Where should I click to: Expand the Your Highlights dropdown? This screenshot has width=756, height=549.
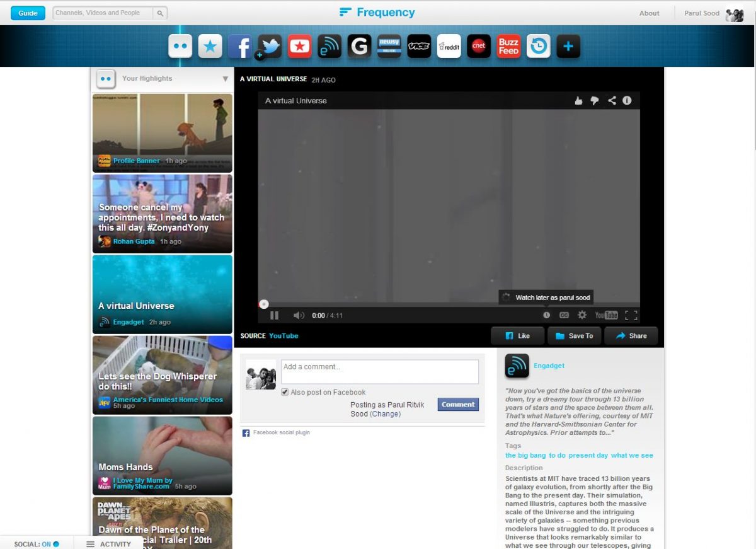pos(225,79)
